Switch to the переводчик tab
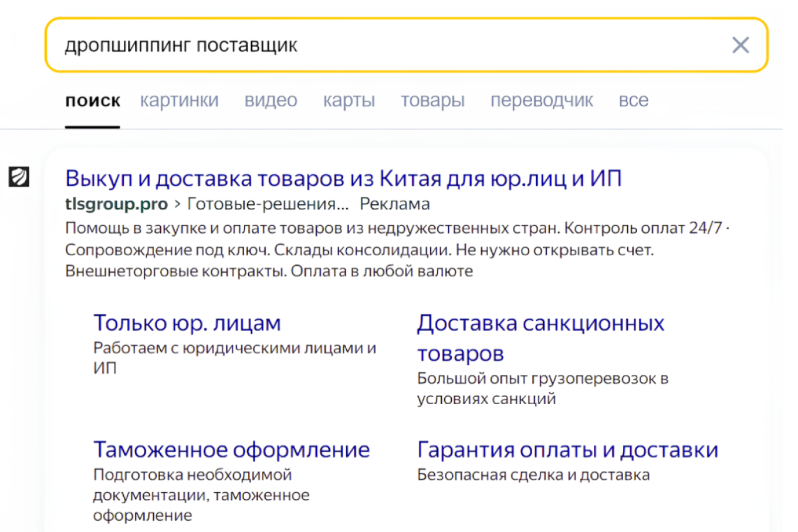Screen dimensions: 798x532 click(x=542, y=100)
